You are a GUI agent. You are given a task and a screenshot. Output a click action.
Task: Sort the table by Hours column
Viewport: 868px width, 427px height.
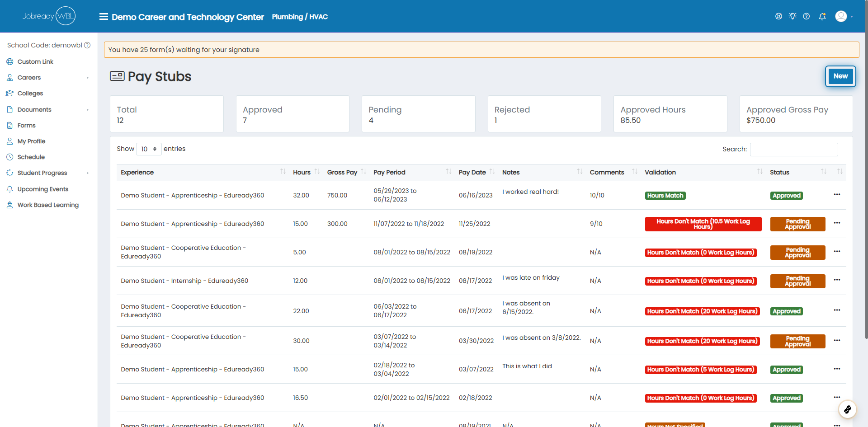tap(306, 172)
